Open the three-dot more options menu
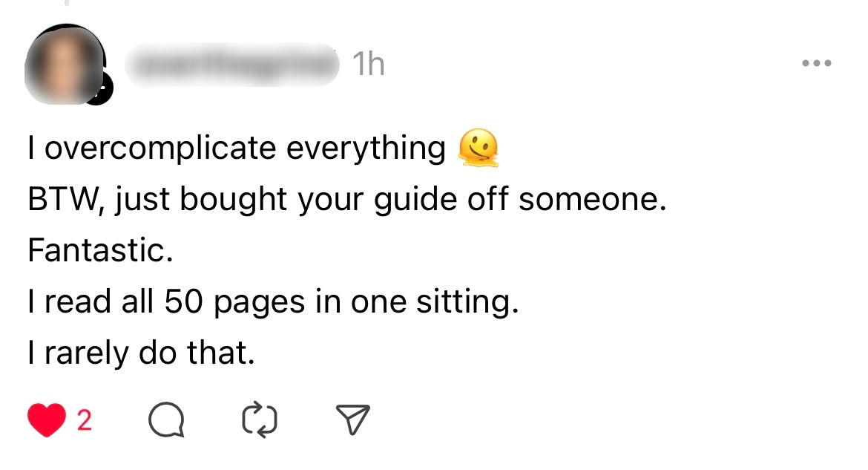Viewport: 868px width, 470px height. [817, 64]
